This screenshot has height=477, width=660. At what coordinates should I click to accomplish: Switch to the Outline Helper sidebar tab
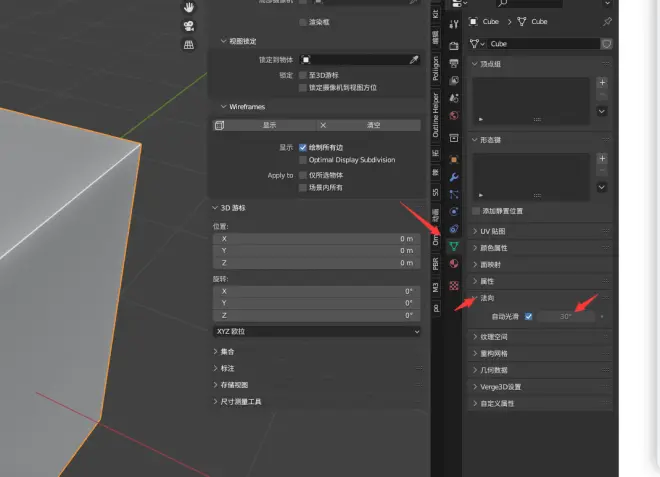[436, 115]
